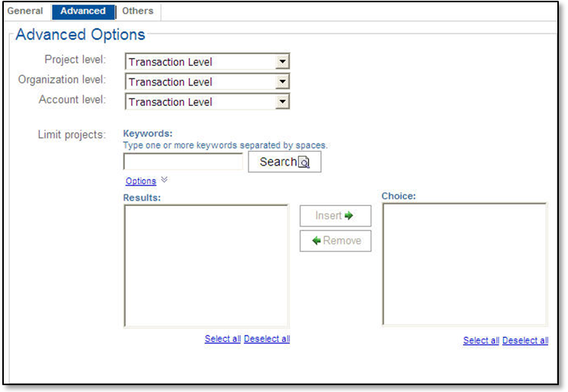Click the Options link
The height and width of the screenshot is (392, 568).
coord(141,182)
